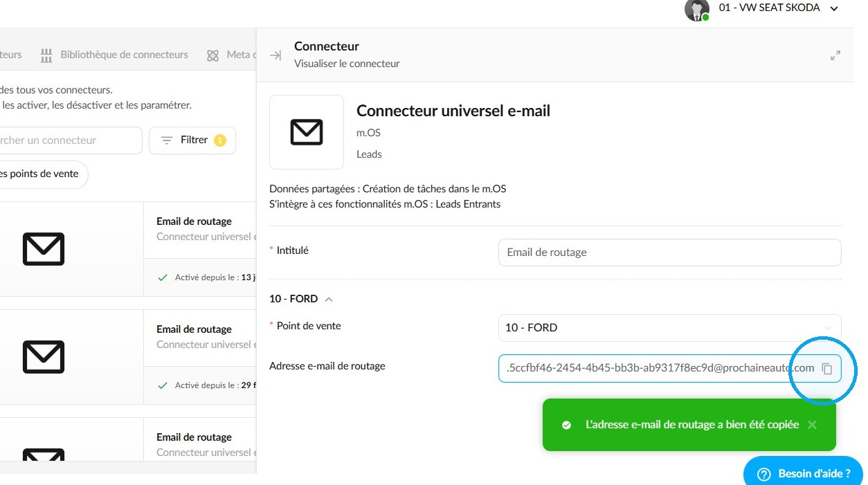868x485 pixels.
Task: Expand the Connecteur panel to fullscreen
Action: [x=835, y=55]
